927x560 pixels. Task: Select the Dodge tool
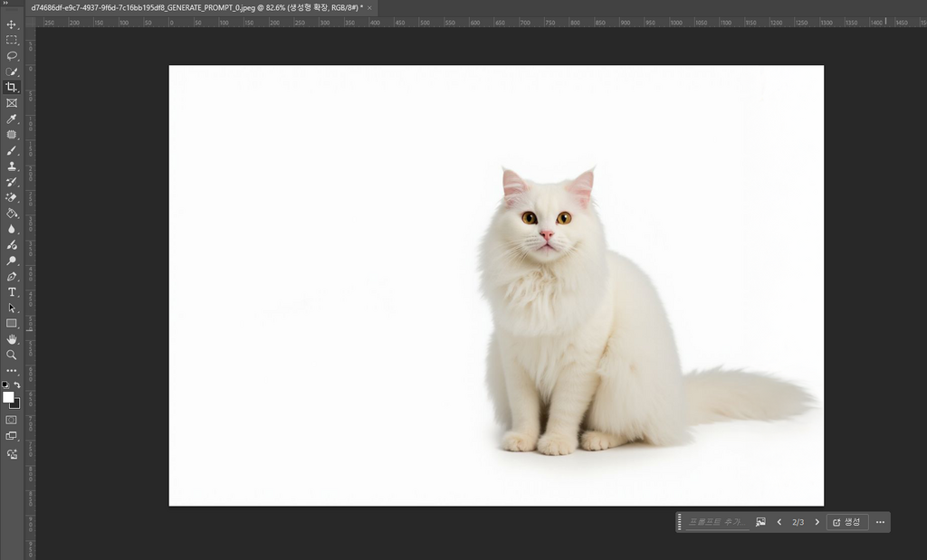coord(11,261)
